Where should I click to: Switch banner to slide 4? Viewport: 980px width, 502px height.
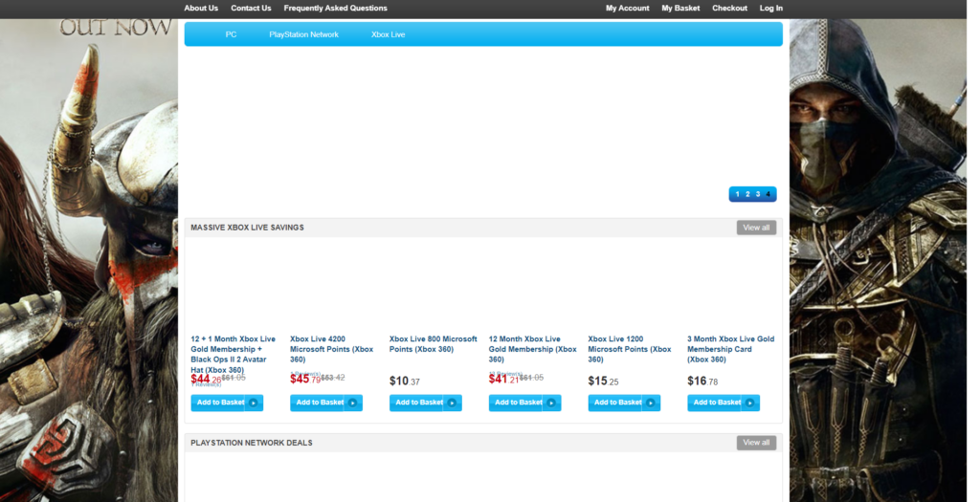point(768,194)
